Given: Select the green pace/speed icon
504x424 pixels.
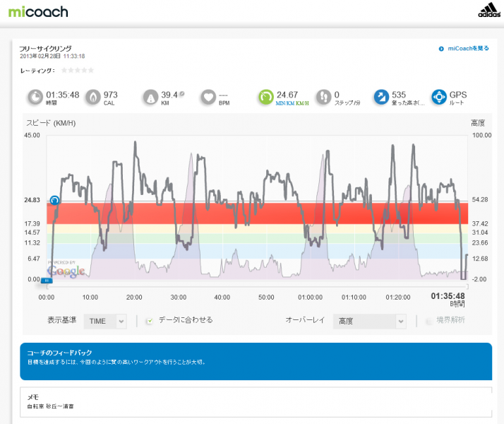Looking at the screenshot, I should [x=265, y=97].
